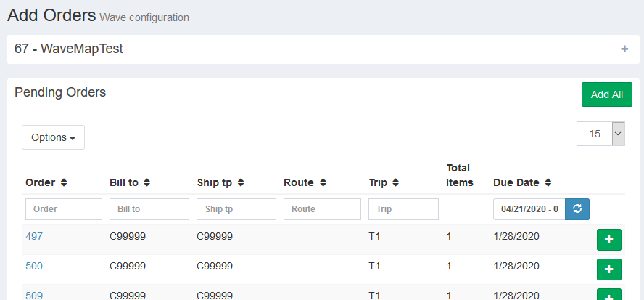The width and height of the screenshot is (644, 300).
Task: Click the refresh icon beside due date filter
Action: (x=577, y=209)
